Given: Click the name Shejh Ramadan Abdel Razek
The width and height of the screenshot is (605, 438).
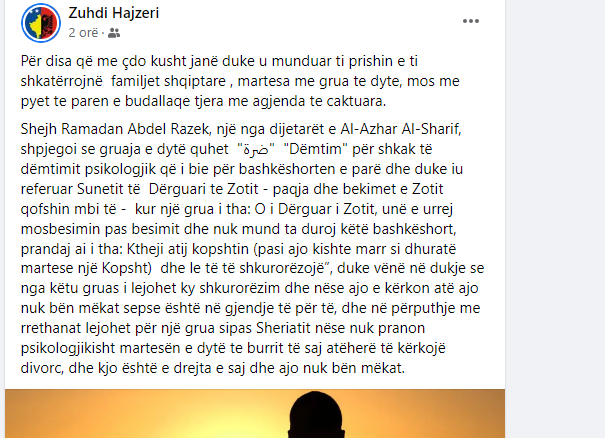Looking at the screenshot, I should 115,129.
